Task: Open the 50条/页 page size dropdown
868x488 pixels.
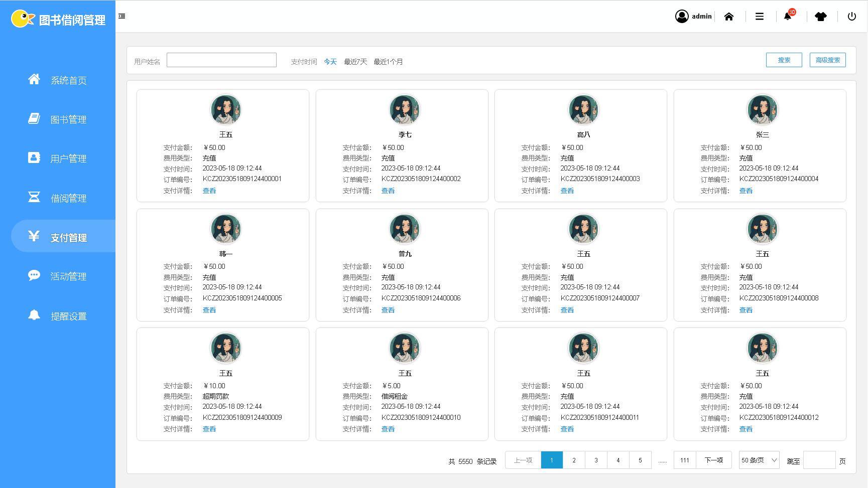Action: 759,460
